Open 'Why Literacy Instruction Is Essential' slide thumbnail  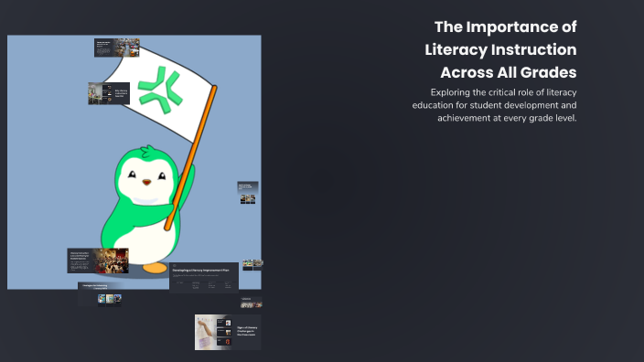coord(109,93)
